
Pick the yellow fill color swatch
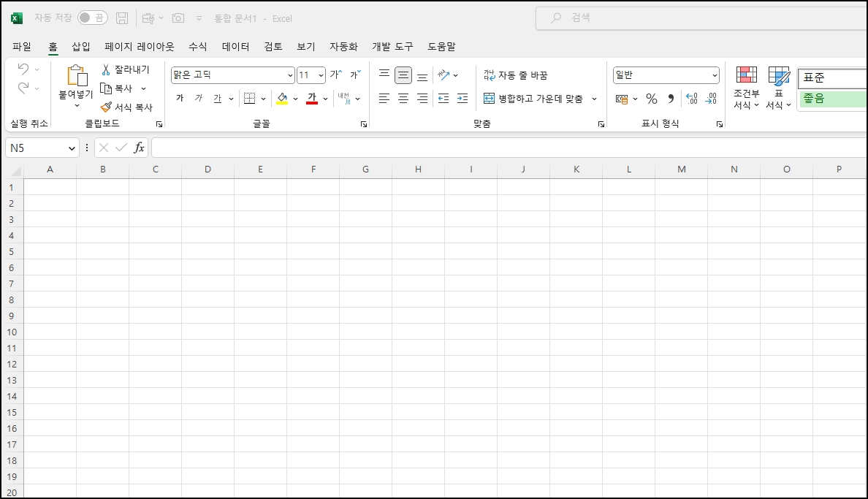(x=283, y=102)
